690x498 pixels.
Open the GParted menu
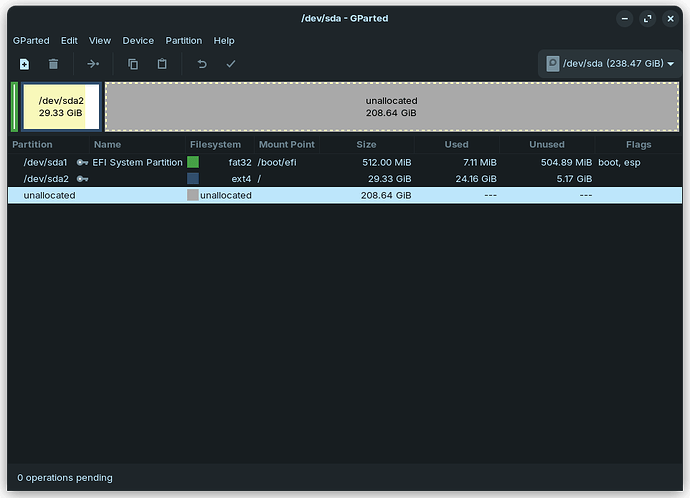coord(31,41)
